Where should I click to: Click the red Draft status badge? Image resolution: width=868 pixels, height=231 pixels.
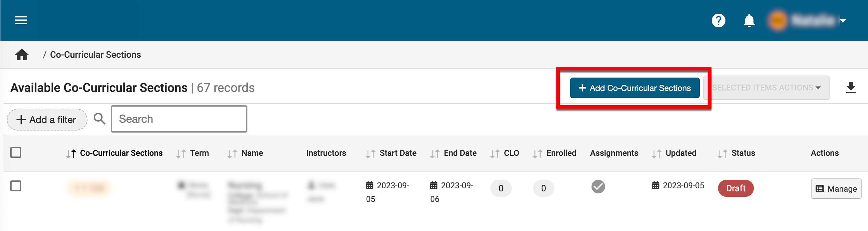[x=735, y=188]
